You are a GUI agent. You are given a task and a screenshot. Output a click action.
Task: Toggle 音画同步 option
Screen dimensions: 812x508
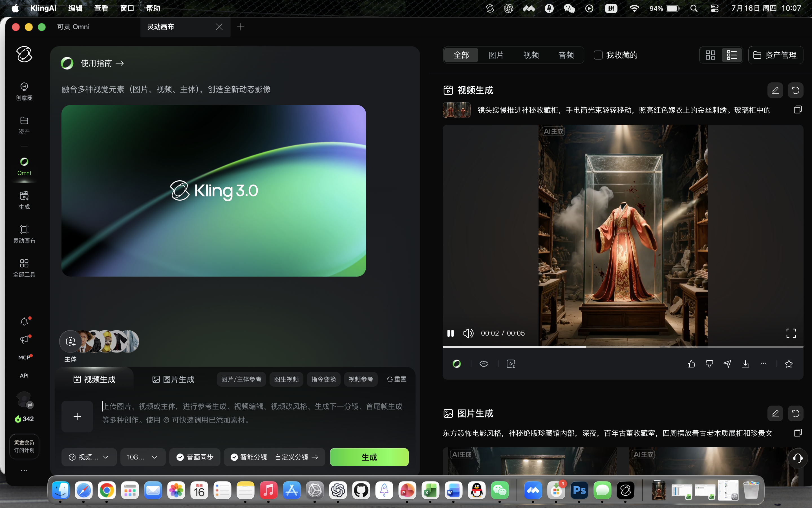point(195,457)
